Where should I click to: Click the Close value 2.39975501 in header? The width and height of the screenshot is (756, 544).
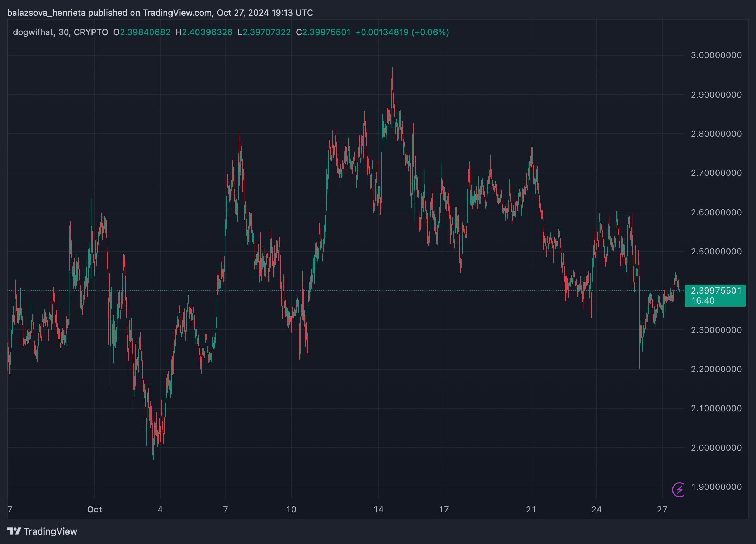click(326, 32)
